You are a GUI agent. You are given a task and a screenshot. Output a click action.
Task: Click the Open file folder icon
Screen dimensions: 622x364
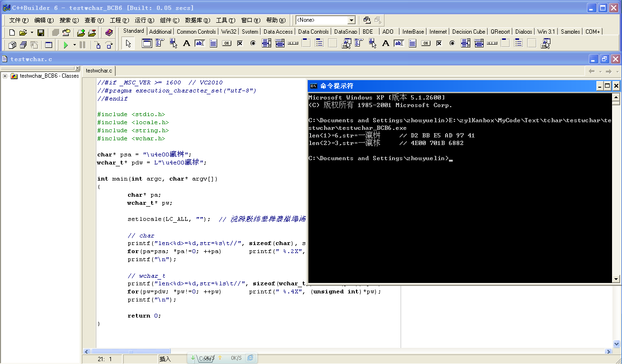pos(23,32)
